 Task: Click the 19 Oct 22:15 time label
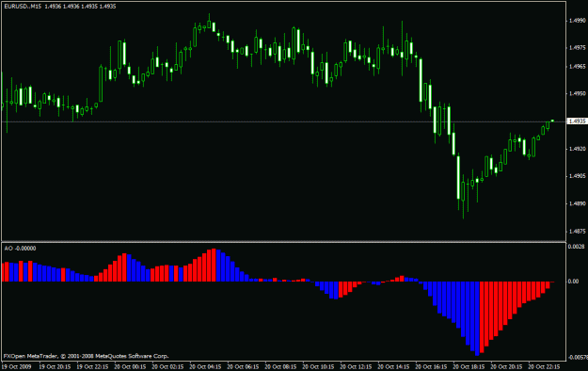click(92, 366)
